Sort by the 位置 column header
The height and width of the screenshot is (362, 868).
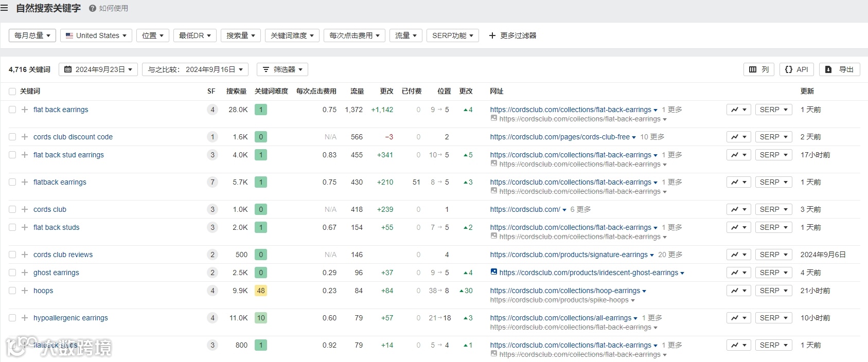[x=444, y=92]
